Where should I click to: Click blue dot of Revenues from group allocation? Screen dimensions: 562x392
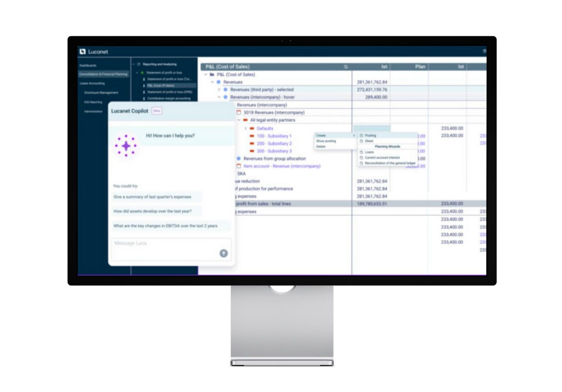239,158
